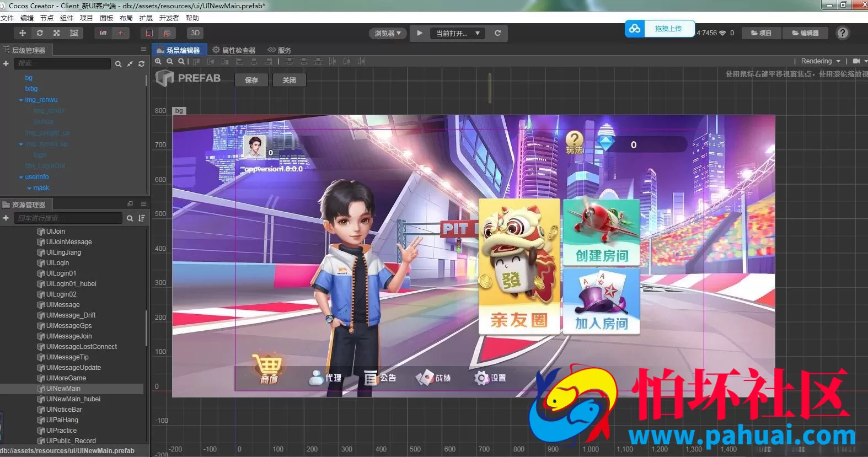Distribute selected nodes by top edges
This screenshot has width=868, height=457.
pos(290,61)
